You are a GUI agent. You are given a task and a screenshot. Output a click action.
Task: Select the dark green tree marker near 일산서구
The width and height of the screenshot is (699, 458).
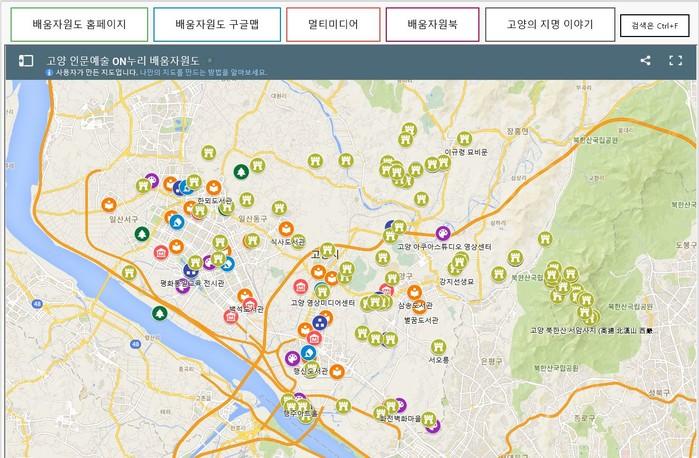point(141,234)
